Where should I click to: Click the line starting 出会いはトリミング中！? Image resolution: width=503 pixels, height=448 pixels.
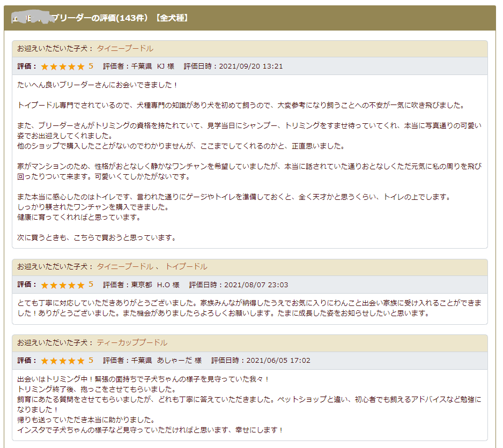143,379
